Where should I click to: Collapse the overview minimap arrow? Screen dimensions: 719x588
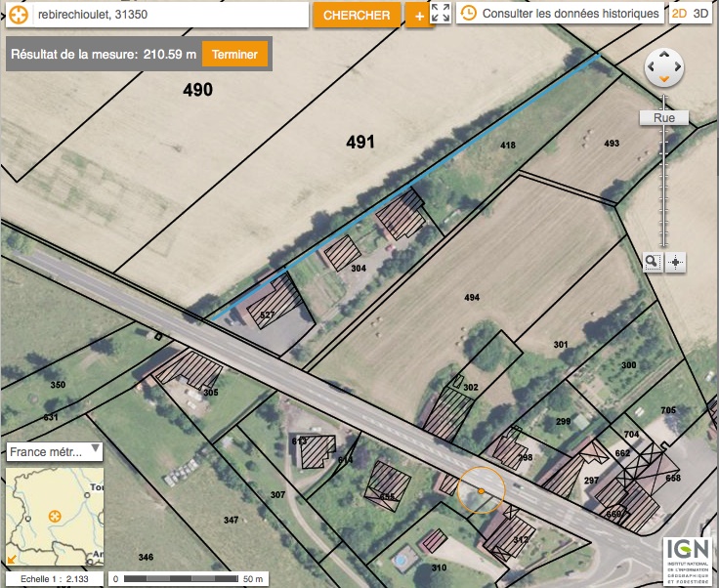point(12,559)
